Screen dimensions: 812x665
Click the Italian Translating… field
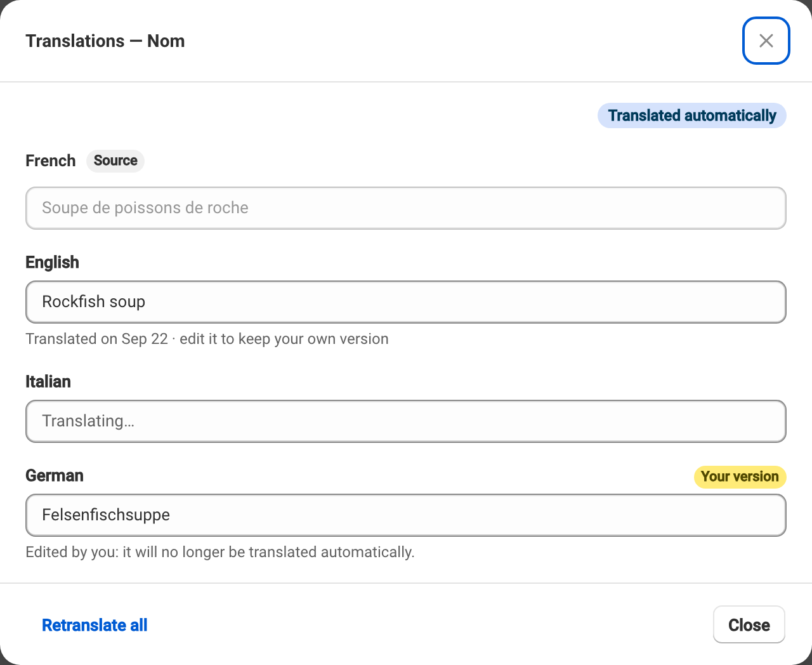406,421
